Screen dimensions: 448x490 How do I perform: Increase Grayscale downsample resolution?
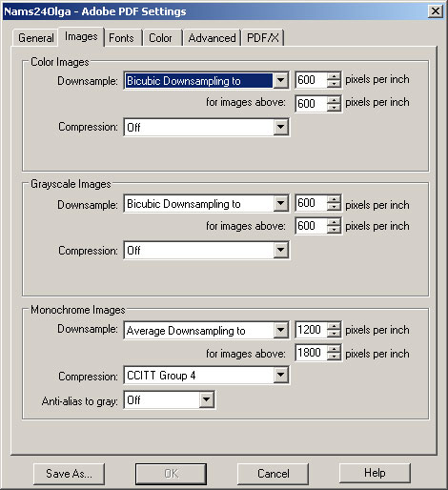click(x=334, y=199)
